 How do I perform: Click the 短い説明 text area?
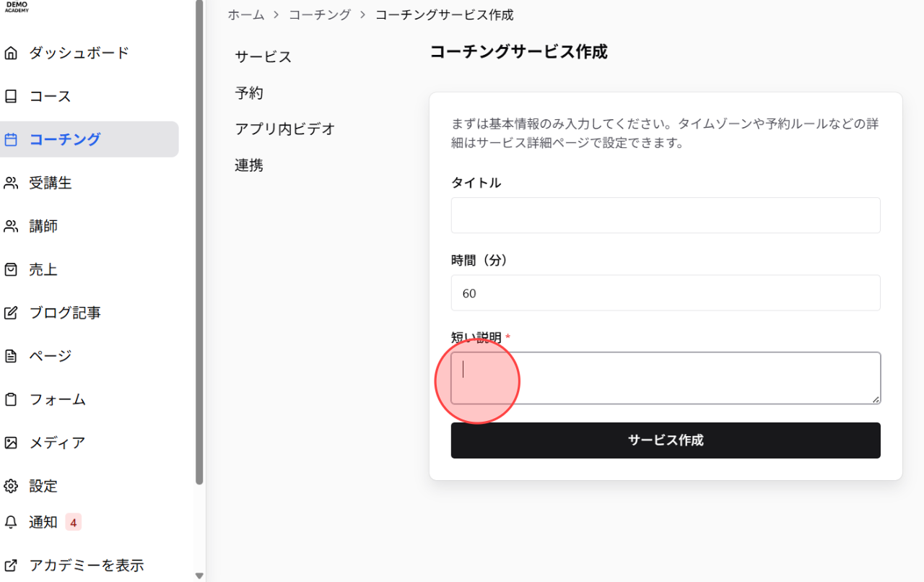tap(666, 378)
